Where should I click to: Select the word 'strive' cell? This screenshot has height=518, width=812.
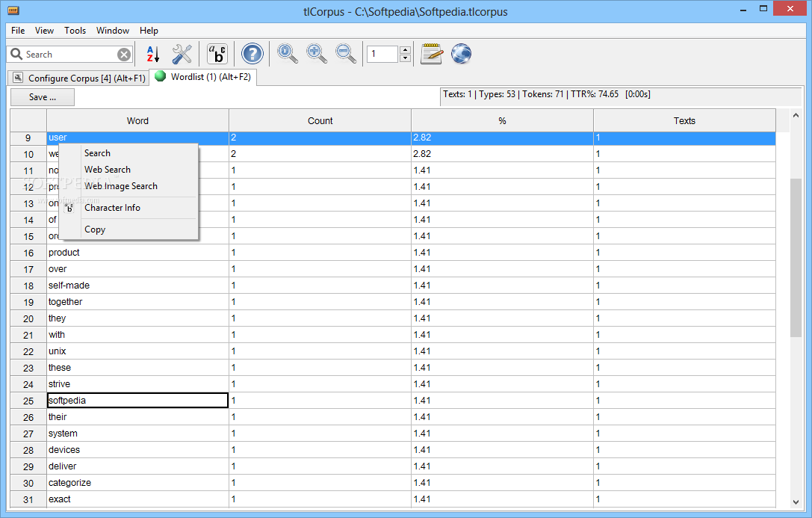[137, 384]
